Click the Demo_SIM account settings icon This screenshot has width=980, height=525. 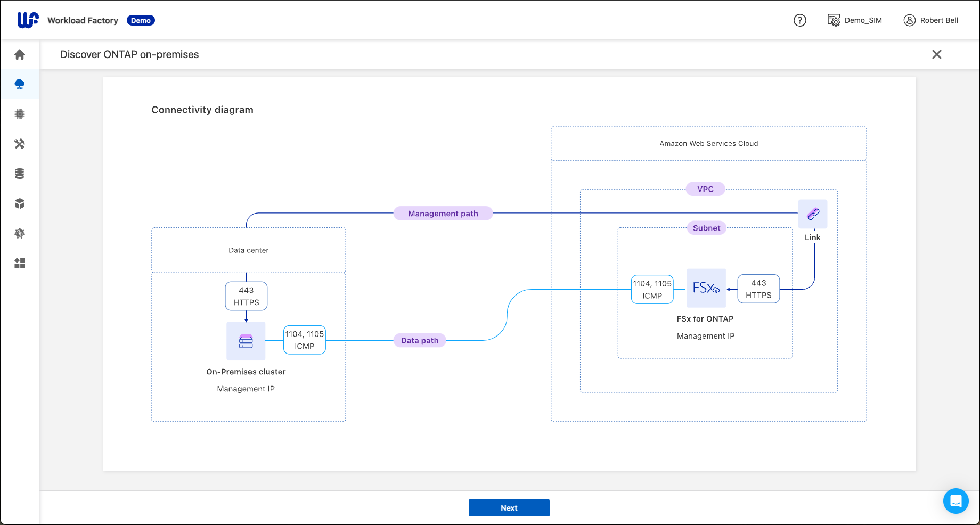[834, 20]
